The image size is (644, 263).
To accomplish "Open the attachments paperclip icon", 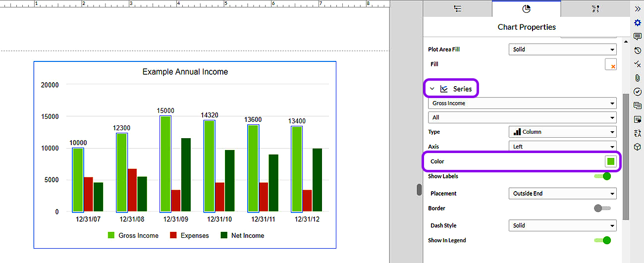I will (638, 78).
